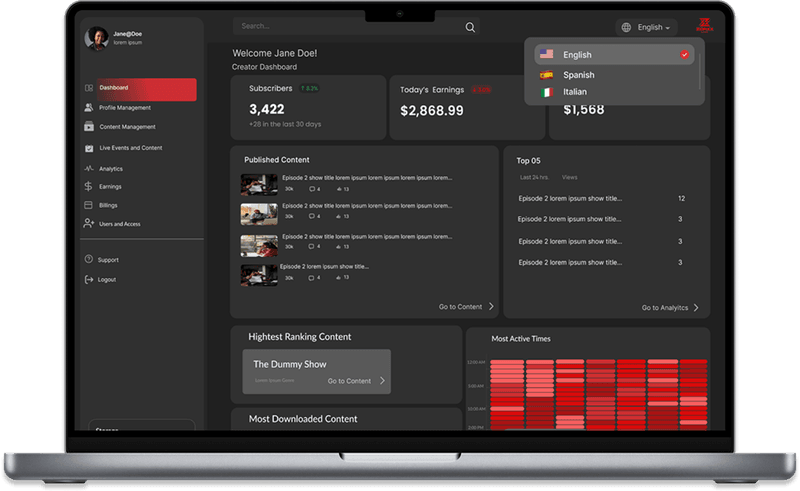Click the red brand logo icon
Viewport: 800px width, 491px height.
[x=705, y=25]
